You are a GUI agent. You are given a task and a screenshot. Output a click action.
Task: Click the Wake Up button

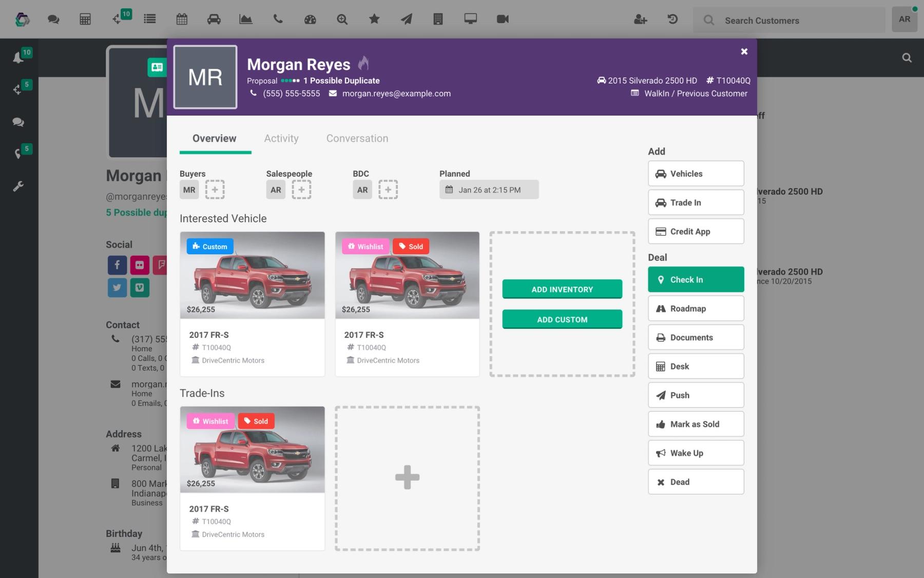point(696,453)
